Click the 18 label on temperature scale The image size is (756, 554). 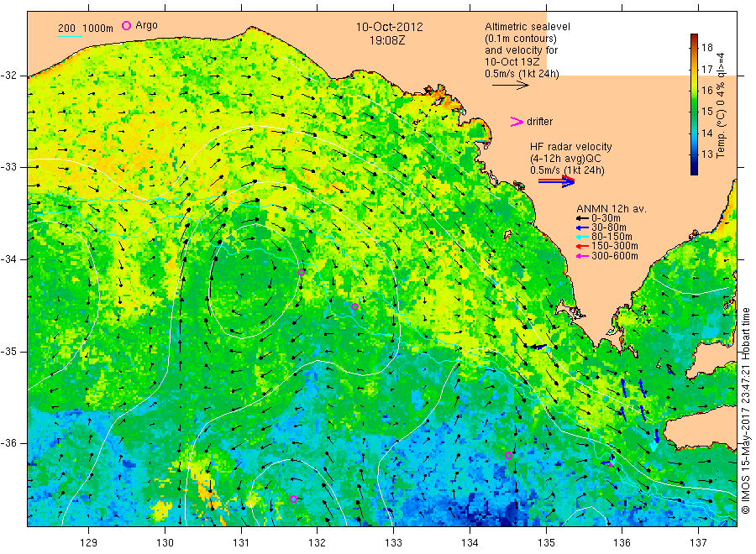pyautogui.click(x=706, y=47)
